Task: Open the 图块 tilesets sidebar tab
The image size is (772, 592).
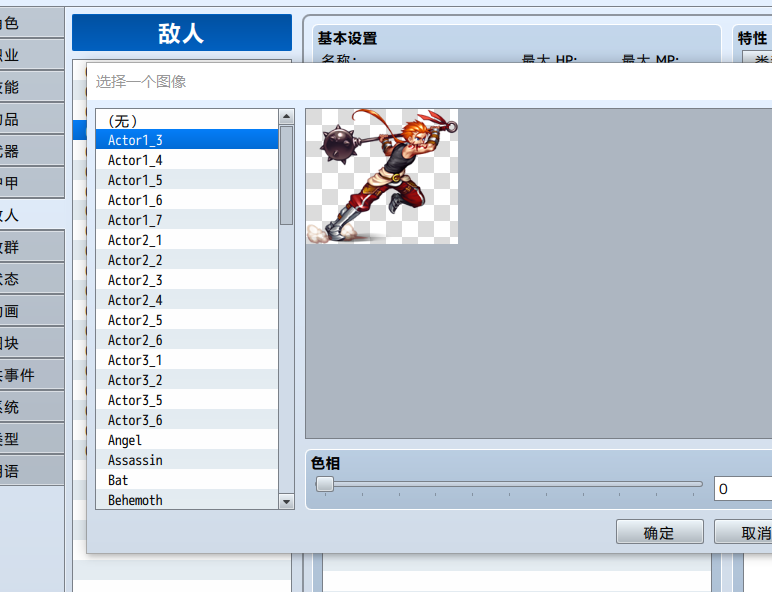Action: (x=32, y=343)
